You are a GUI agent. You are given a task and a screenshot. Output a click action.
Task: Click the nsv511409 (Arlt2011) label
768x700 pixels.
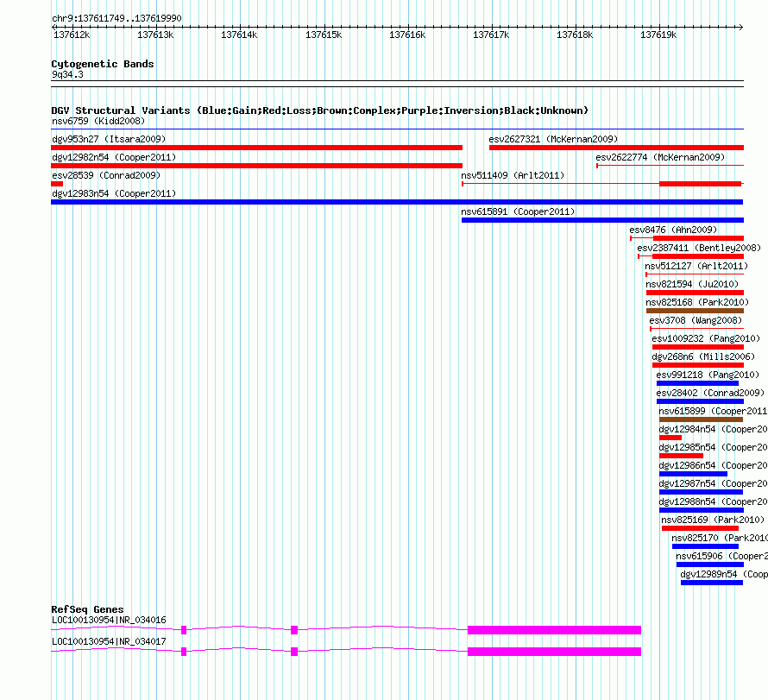(513, 175)
